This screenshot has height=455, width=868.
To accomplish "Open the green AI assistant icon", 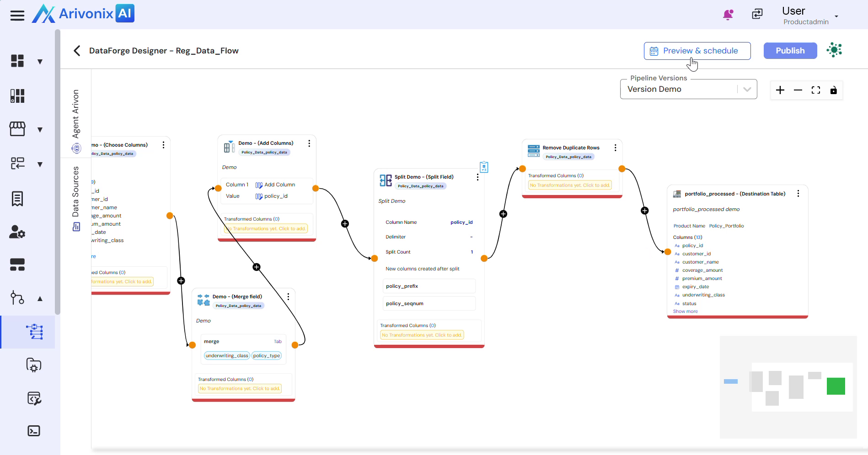I will pyautogui.click(x=834, y=50).
